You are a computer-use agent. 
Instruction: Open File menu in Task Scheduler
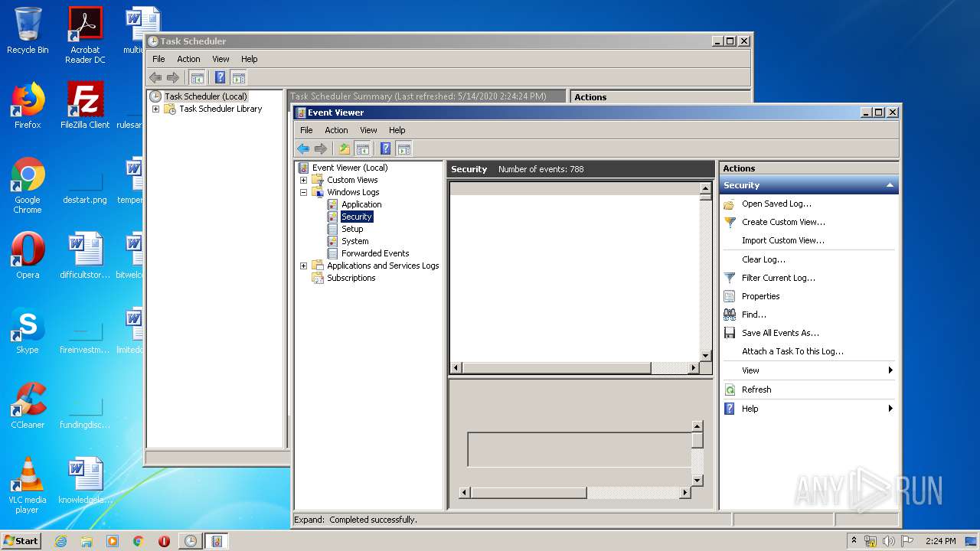158,59
